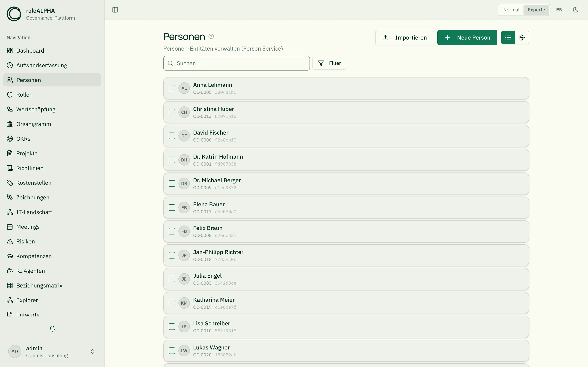Select Dr. Katrin Hofmann checkbox
The height and width of the screenshot is (367, 588).
pyautogui.click(x=172, y=160)
